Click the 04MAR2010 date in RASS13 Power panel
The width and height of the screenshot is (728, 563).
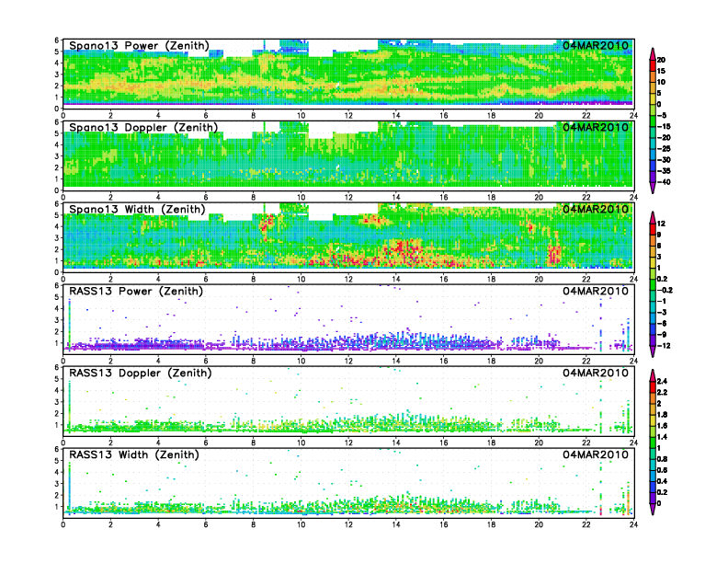[x=596, y=292]
